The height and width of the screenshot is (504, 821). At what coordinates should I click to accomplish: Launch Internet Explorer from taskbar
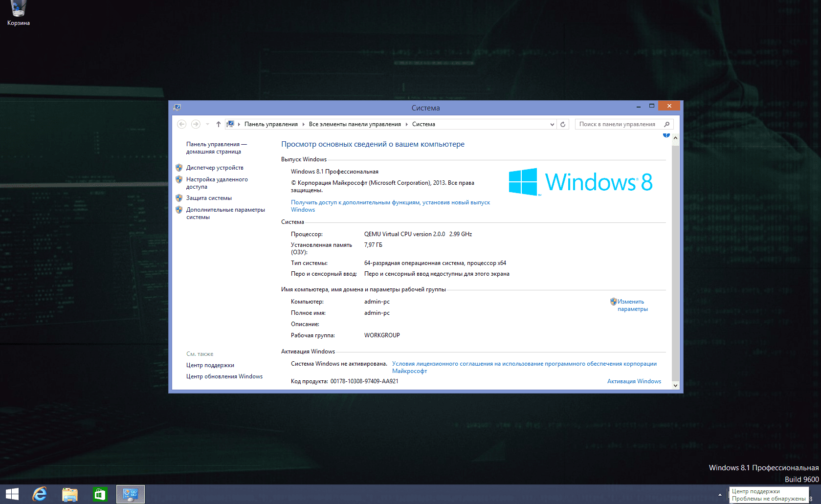click(40, 494)
